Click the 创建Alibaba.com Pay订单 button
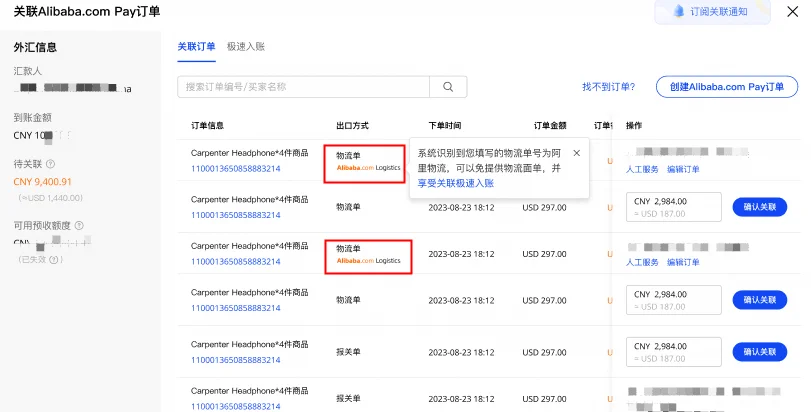 (x=727, y=87)
